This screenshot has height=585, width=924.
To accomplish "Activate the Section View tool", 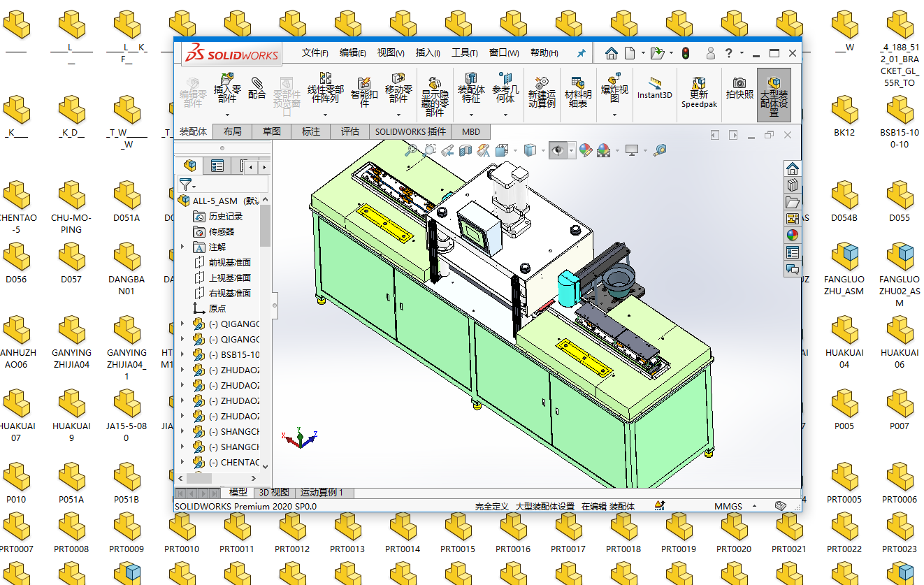I will (465, 150).
